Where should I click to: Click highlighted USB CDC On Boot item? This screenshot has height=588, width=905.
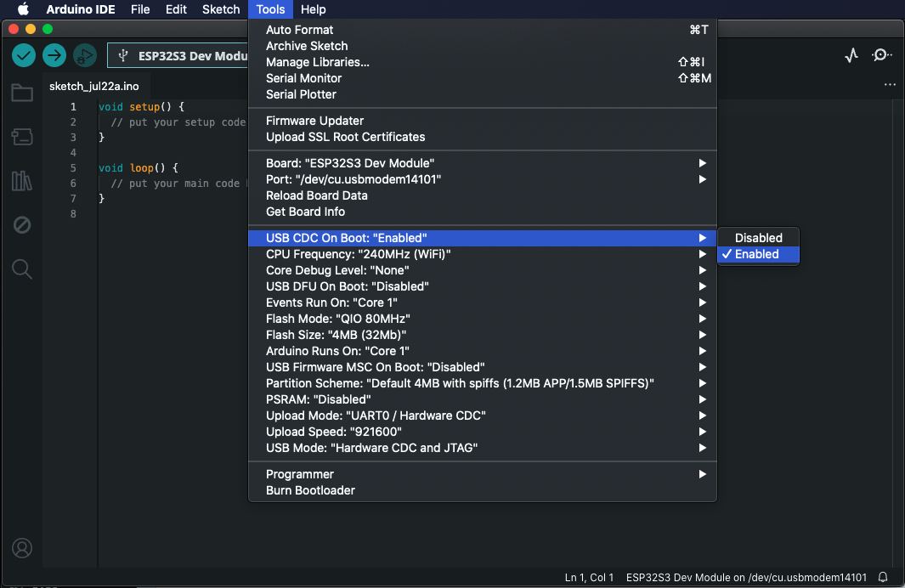[x=483, y=238]
